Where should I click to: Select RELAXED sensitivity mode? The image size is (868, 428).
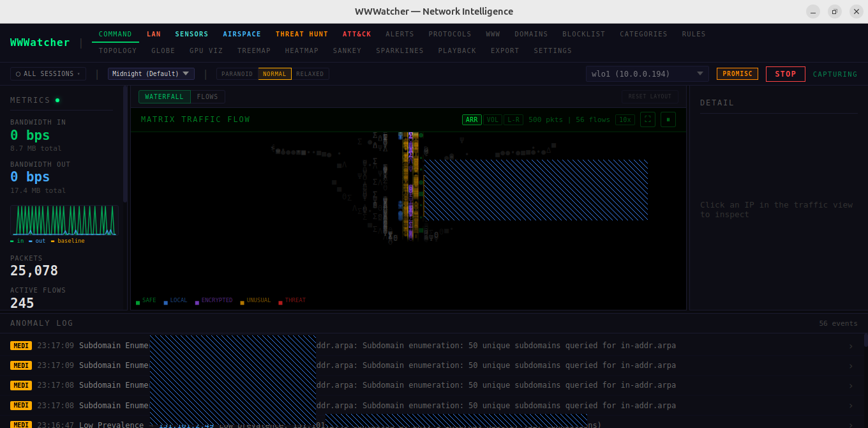310,74
